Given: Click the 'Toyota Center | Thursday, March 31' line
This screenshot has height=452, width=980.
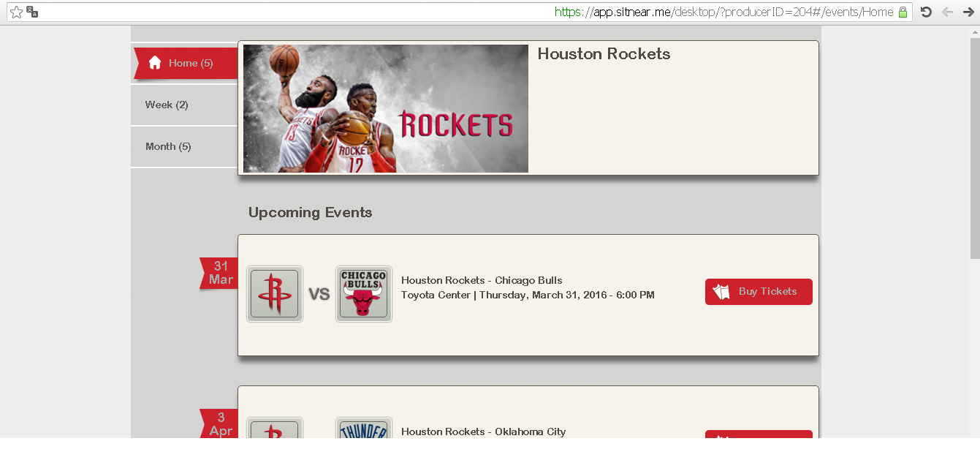Looking at the screenshot, I should tap(528, 295).
